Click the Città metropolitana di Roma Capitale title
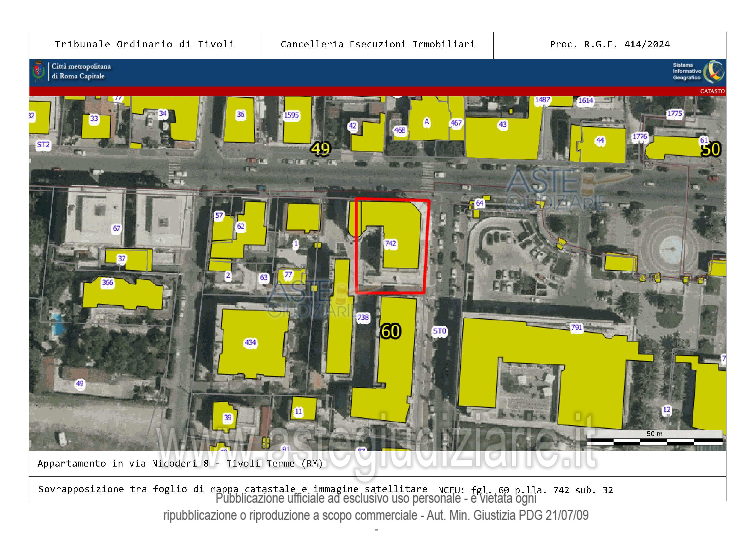 coord(81,71)
